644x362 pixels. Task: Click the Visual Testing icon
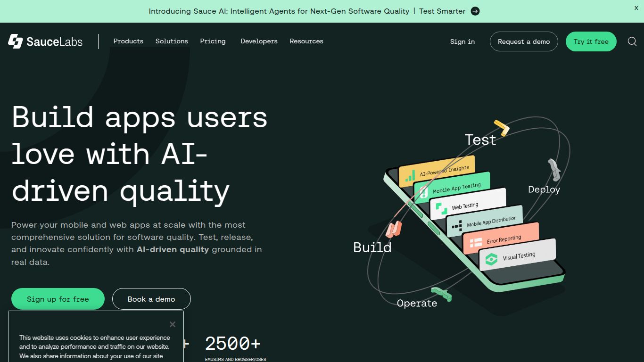(x=492, y=258)
